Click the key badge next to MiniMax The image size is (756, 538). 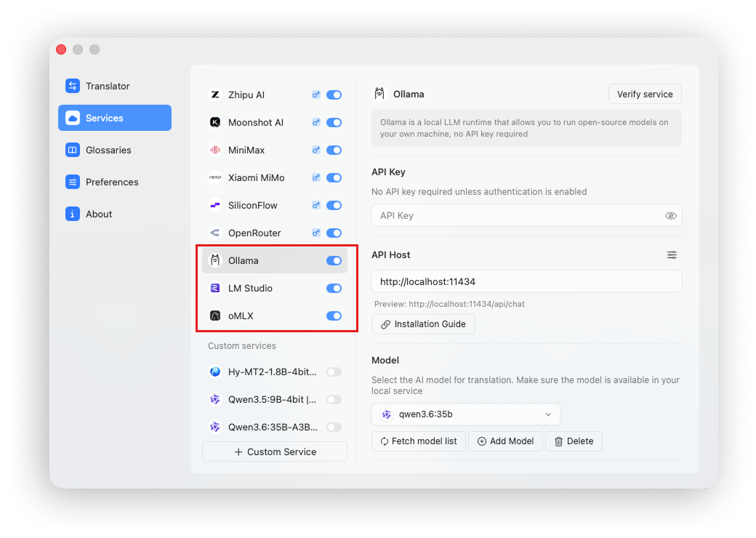click(x=315, y=150)
